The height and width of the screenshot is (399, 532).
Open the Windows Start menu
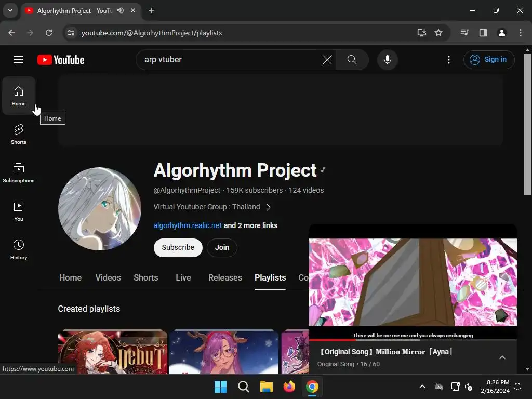point(220,387)
